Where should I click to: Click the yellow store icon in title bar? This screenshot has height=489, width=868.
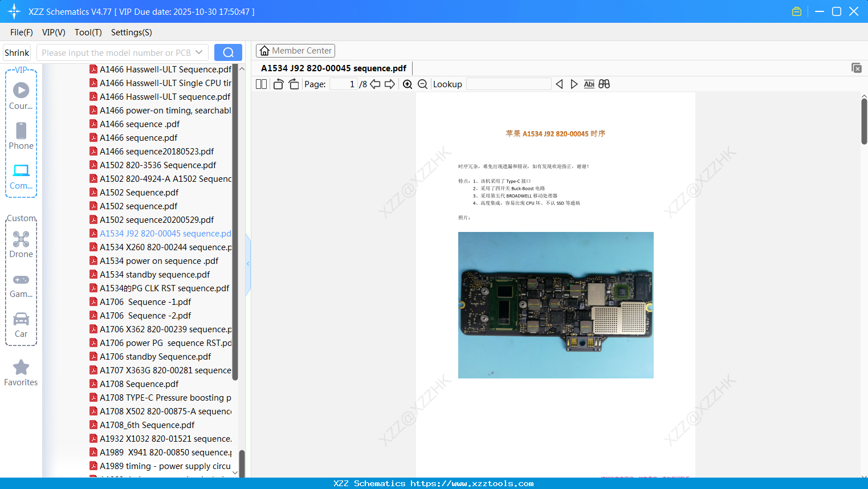tap(797, 11)
